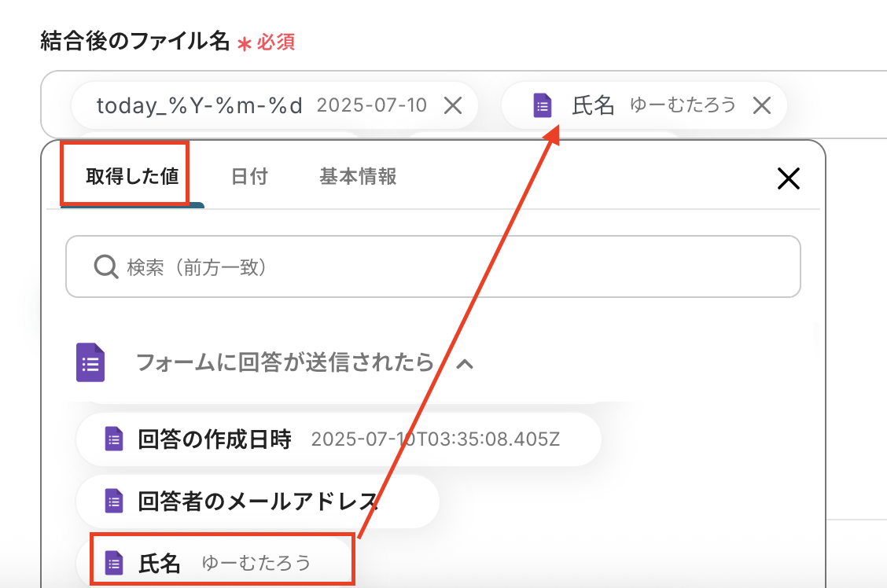Select the today_%Y-%m-%d chip text
The height and width of the screenshot is (588, 887).
pyautogui.click(x=199, y=105)
